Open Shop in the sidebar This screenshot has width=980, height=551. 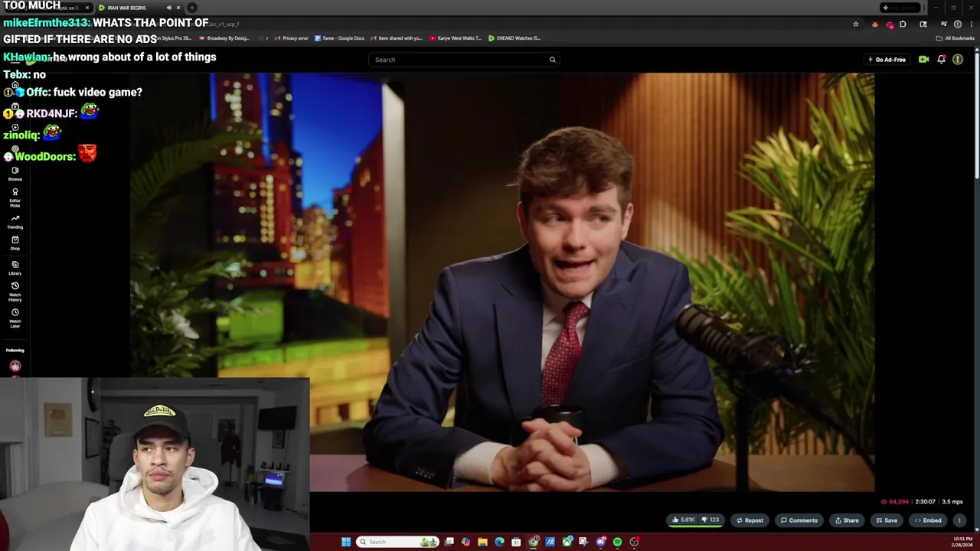click(15, 243)
